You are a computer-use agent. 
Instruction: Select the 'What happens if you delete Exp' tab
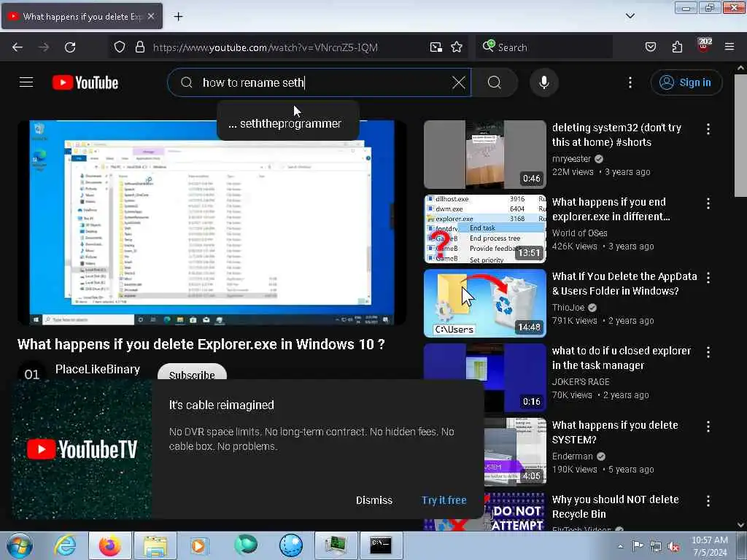pyautogui.click(x=82, y=16)
